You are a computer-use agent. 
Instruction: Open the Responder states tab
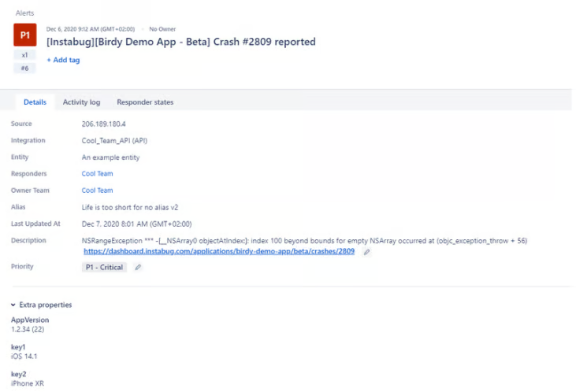pos(145,102)
